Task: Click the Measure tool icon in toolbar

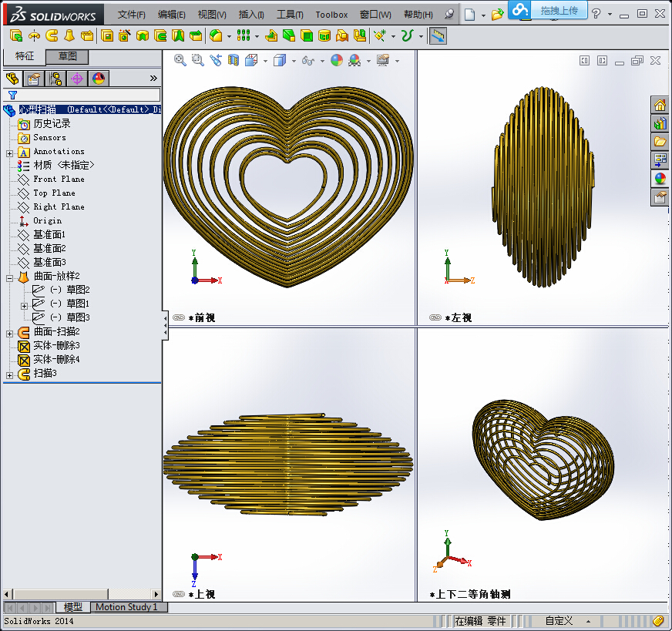Action: pyautogui.click(x=438, y=36)
